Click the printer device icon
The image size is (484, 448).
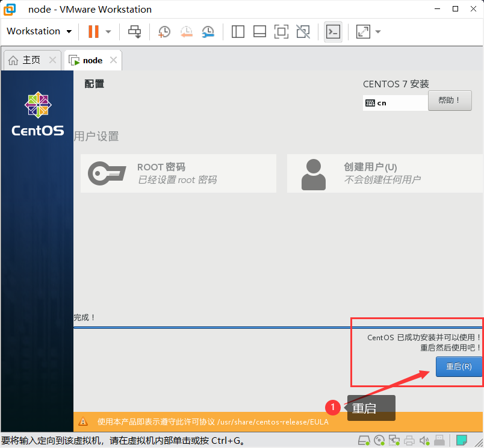[x=409, y=440]
